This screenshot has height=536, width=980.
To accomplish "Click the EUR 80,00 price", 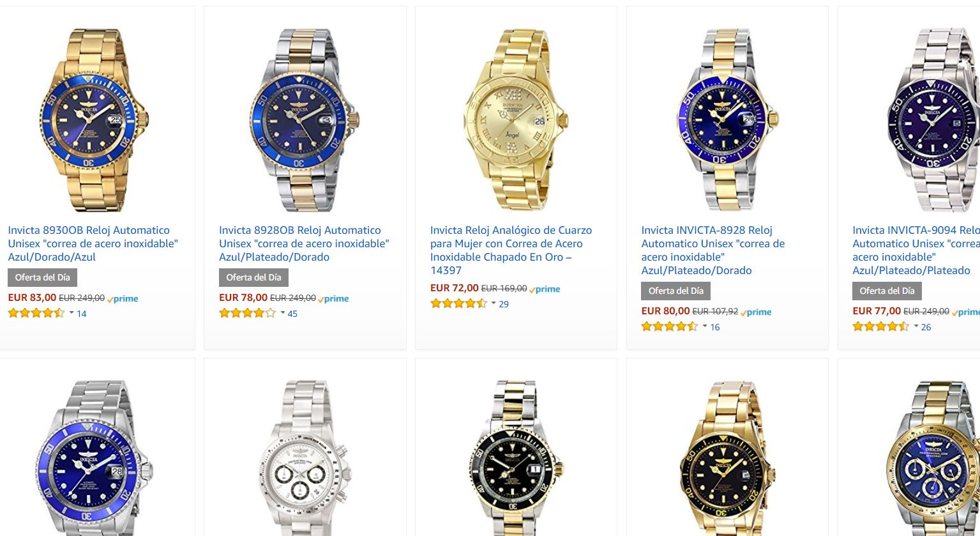I will pos(665,311).
